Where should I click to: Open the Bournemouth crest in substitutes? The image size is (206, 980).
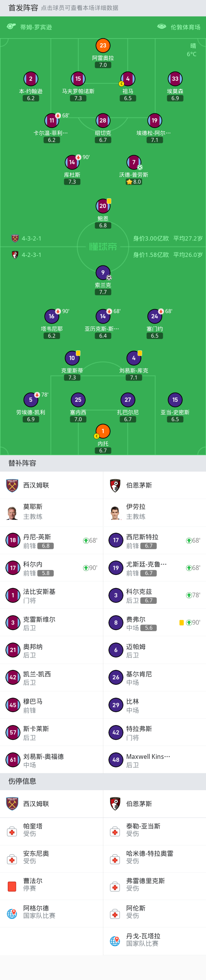click(x=115, y=485)
